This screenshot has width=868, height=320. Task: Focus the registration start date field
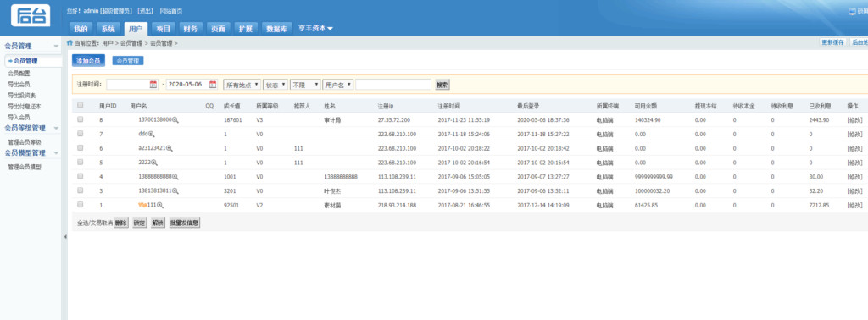click(x=132, y=85)
